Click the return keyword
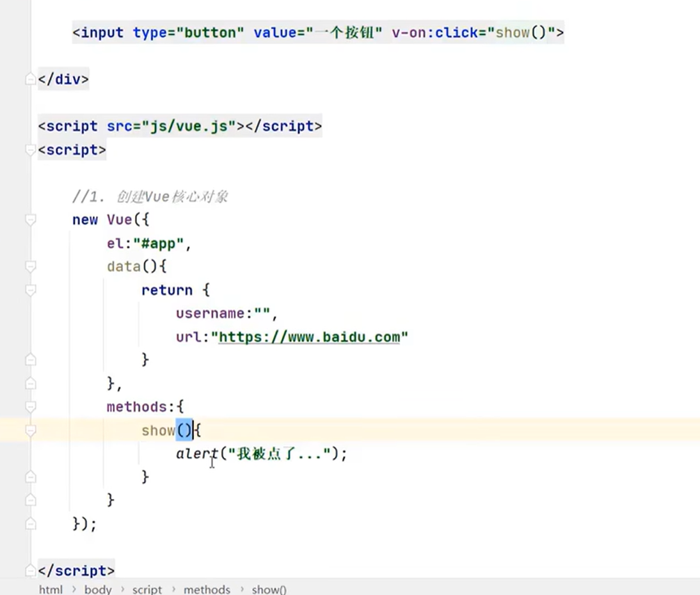This screenshot has height=595, width=700. point(167,290)
